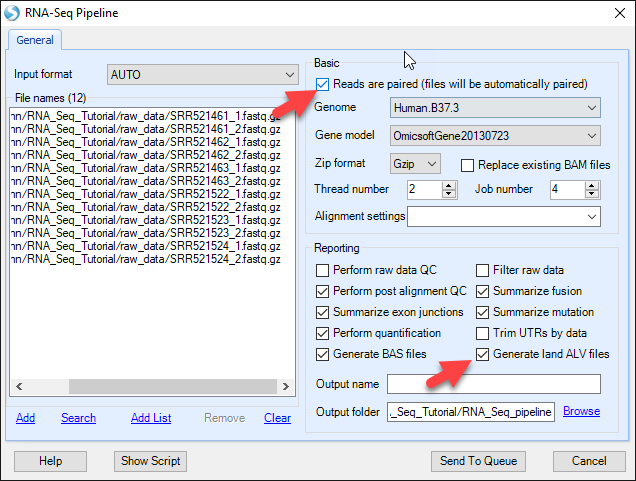This screenshot has width=636, height=481.
Task: Open the Input format AUTO dropdown
Action: (202, 75)
